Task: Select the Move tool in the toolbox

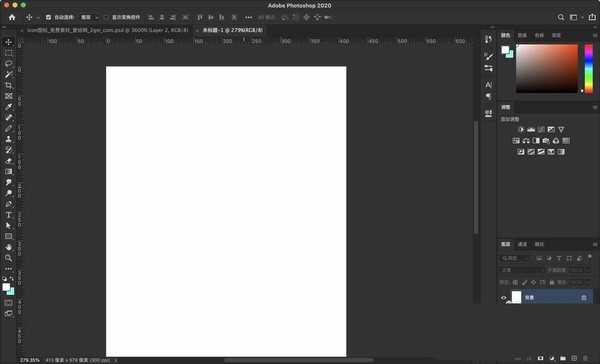Action: (8, 42)
